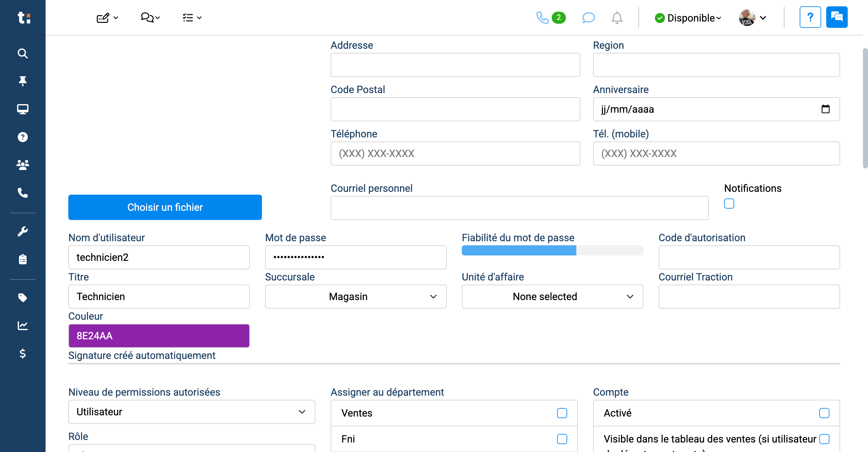Viewport: 868px width, 452px height.
Task: Open the sidebar help question-mark icon
Action: pyautogui.click(x=22, y=137)
